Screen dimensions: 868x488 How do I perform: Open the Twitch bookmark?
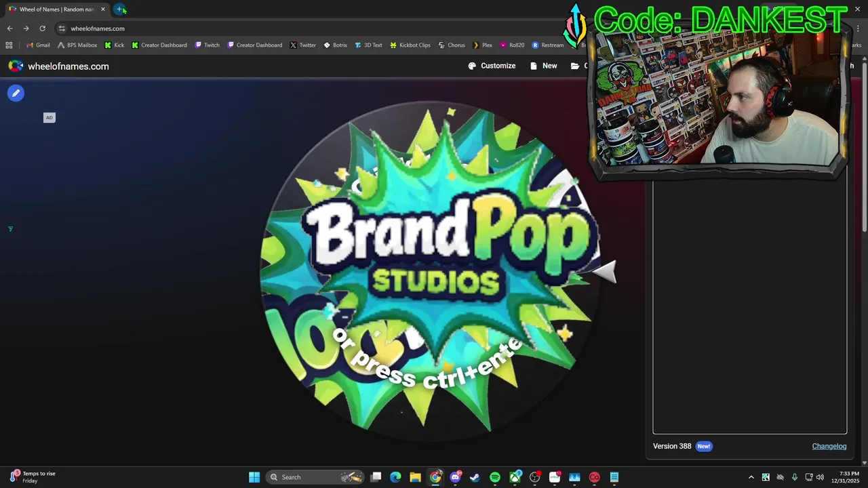click(x=207, y=45)
